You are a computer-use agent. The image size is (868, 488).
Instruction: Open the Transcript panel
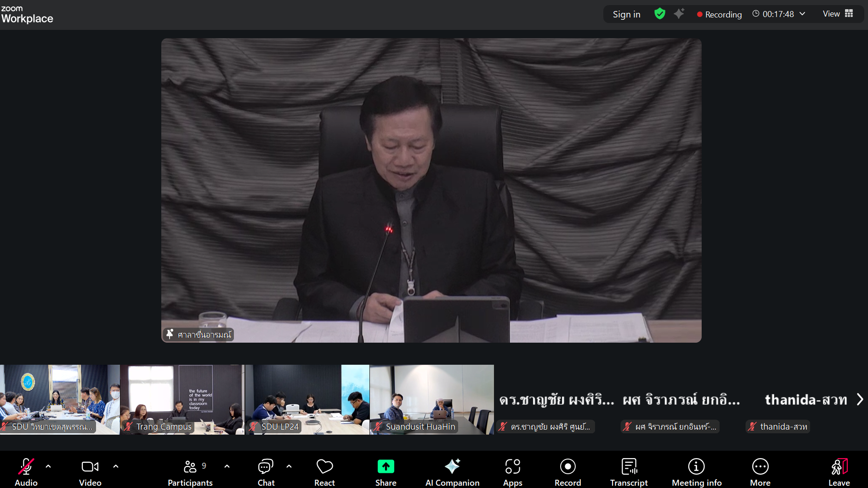629,472
